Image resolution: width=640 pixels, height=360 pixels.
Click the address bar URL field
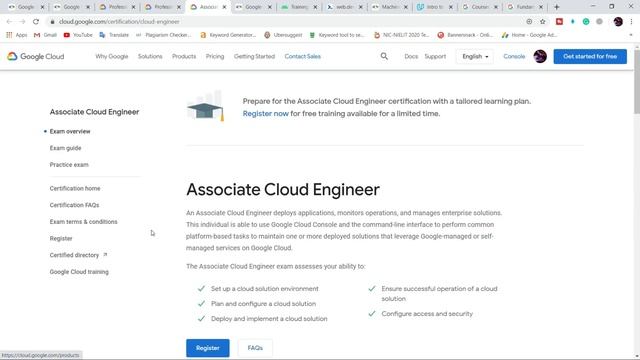pos(286,22)
